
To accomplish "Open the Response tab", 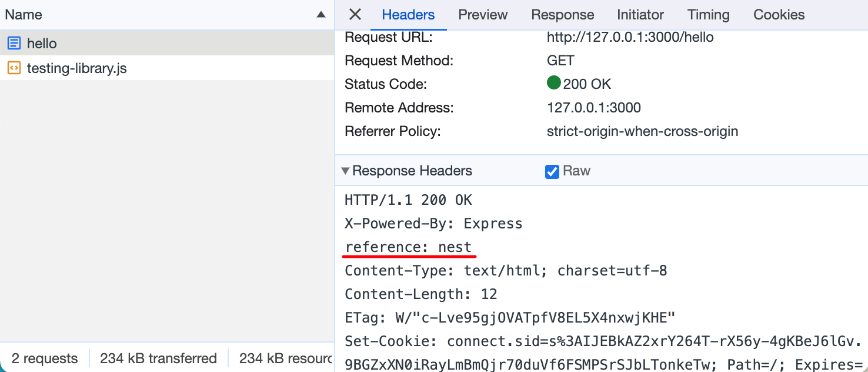I will pyautogui.click(x=563, y=15).
